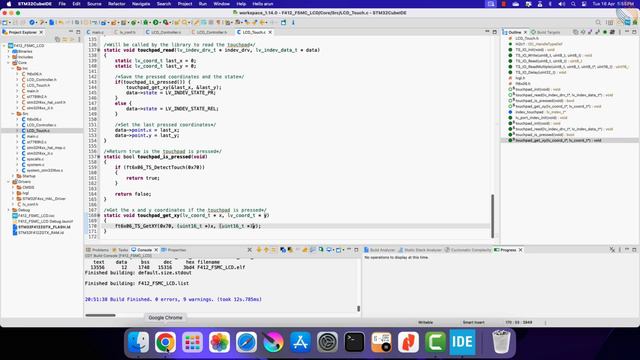Open App Store from the dock
This screenshot has width=640, height=360.
coord(300,342)
